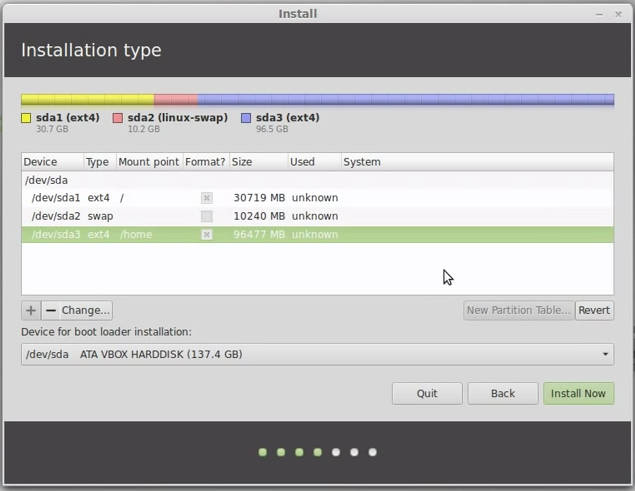Toggle format checkbox for /dev/sda2 swap

tap(206, 216)
